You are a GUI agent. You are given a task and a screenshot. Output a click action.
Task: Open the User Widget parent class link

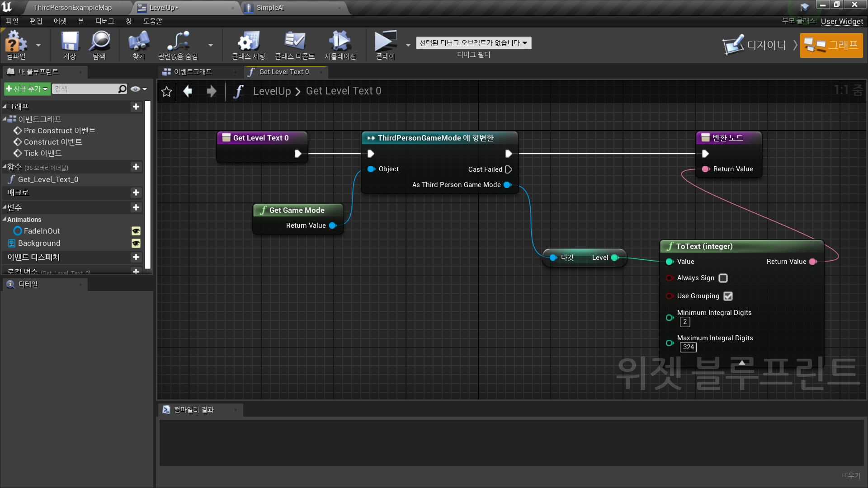tap(842, 21)
